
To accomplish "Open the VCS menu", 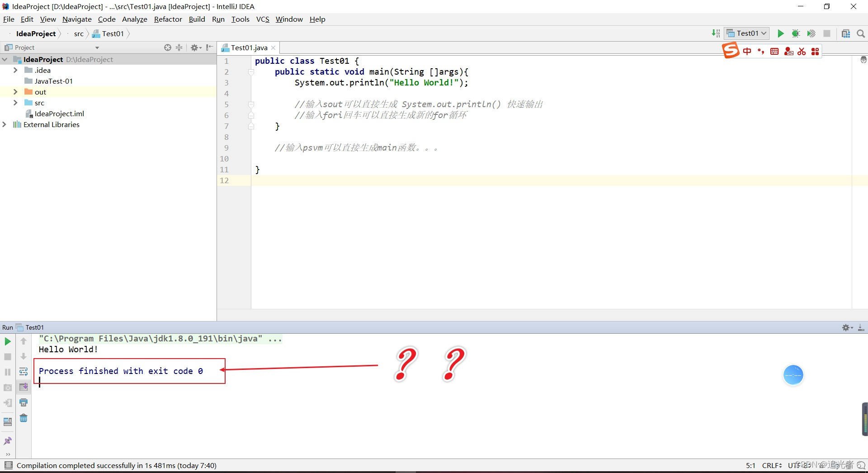I will 263,19.
